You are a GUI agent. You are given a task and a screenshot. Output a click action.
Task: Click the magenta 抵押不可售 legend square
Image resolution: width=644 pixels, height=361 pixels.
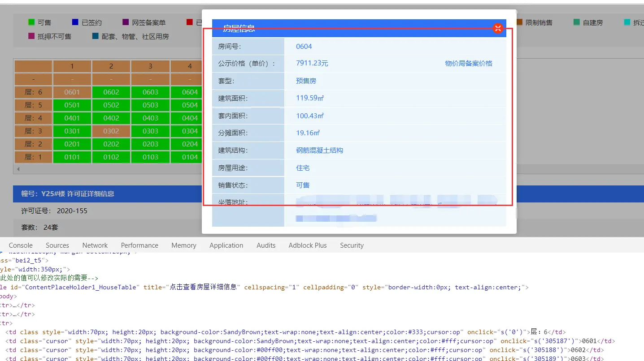click(x=31, y=36)
